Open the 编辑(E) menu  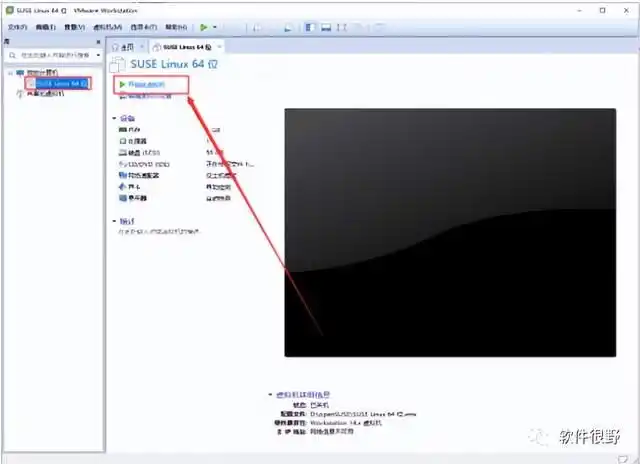(45, 27)
